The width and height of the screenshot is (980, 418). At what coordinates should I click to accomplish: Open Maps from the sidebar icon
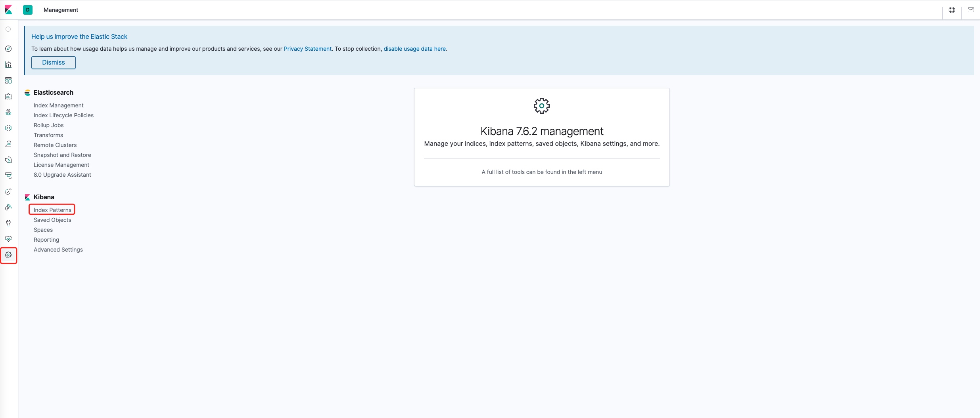pyautogui.click(x=8, y=112)
